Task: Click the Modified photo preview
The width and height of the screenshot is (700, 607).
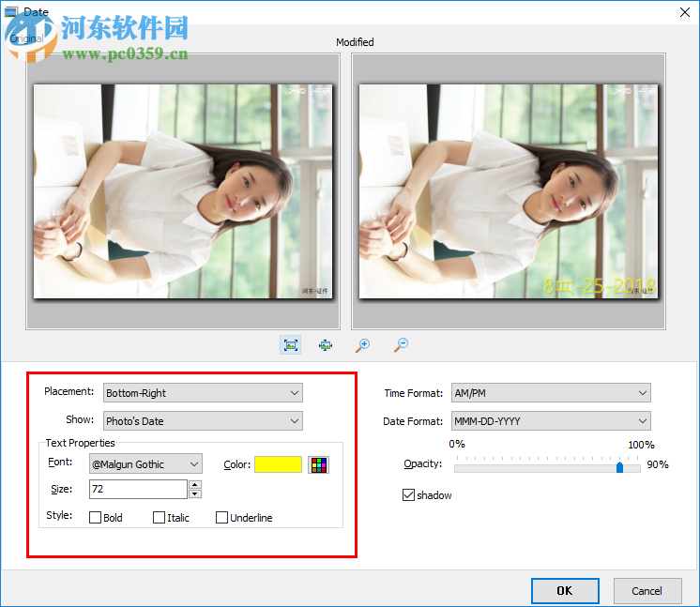Action: pos(509,191)
